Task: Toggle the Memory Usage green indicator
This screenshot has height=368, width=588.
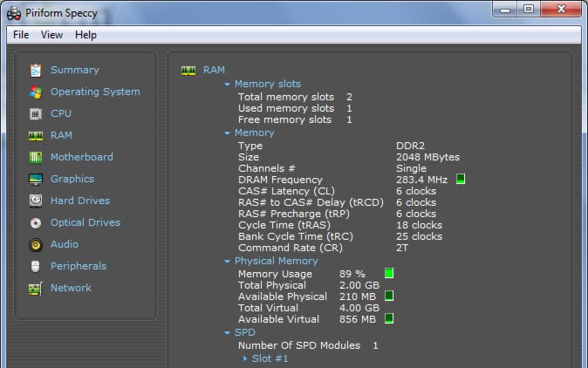Action: point(389,274)
